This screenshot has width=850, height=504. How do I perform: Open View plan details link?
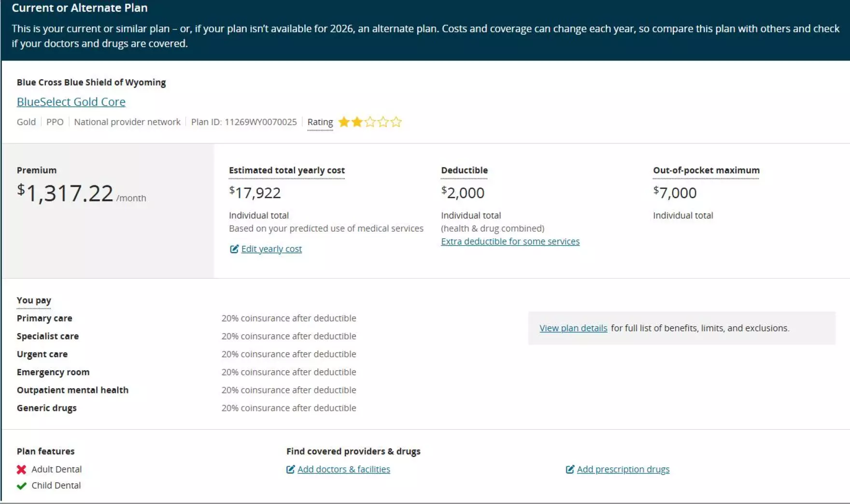pyautogui.click(x=573, y=328)
